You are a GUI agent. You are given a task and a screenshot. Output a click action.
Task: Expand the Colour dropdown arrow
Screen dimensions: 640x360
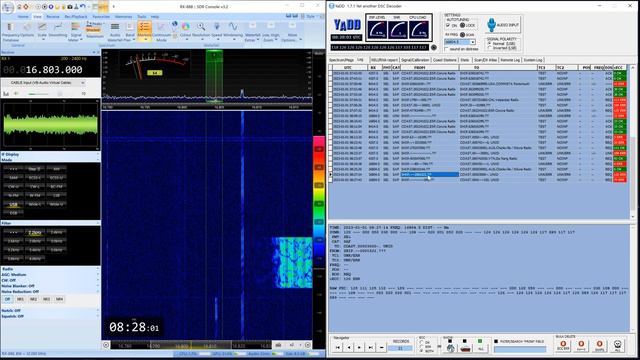tap(187, 40)
